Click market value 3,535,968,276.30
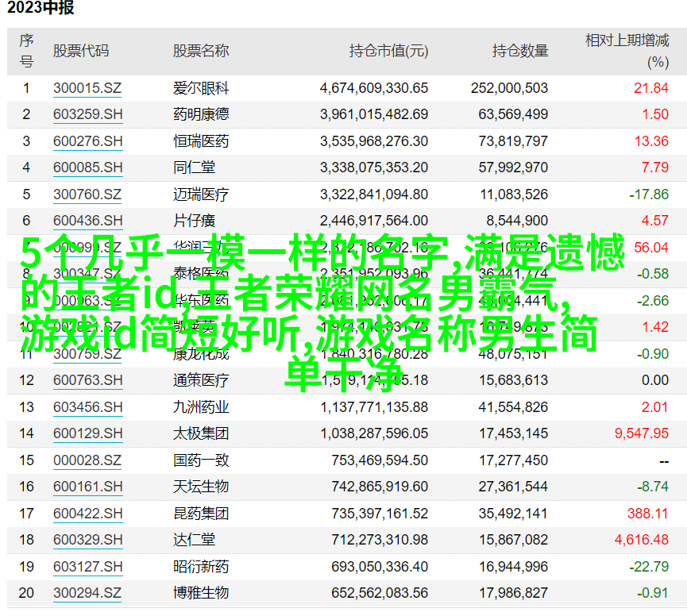 [374, 141]
